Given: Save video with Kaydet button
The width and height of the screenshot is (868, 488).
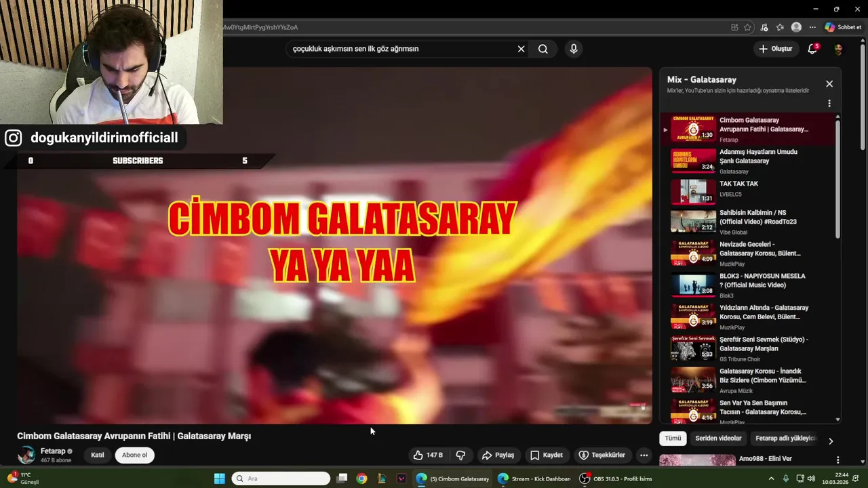Looking at the screenshot, I should pos(547,455).
